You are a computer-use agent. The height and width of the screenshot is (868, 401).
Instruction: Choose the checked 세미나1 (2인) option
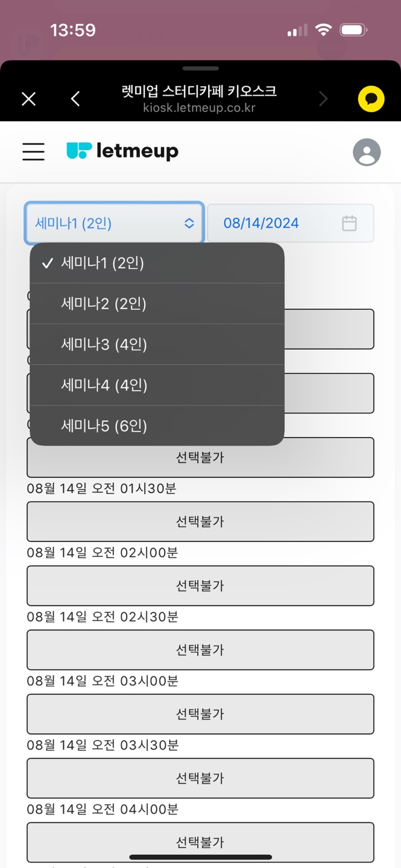click(103, 263)
